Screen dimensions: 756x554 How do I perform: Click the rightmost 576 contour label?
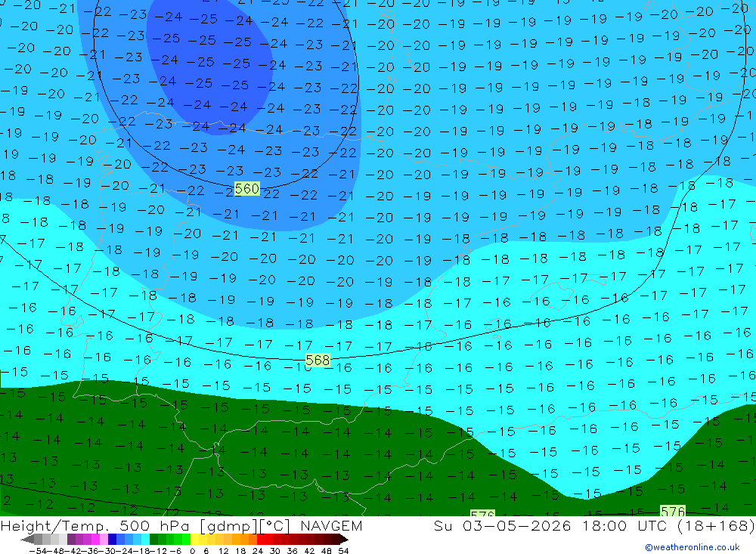coord(673,511)
